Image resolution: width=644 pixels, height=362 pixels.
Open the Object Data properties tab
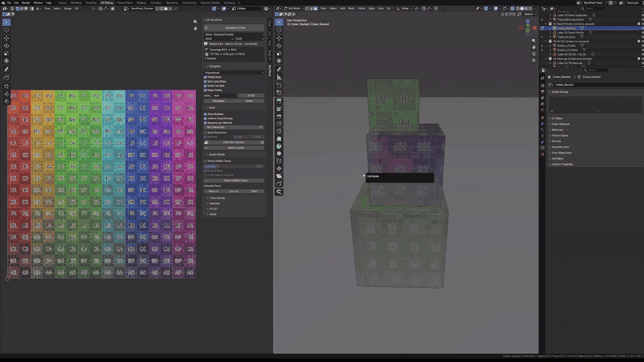coord(543,147)
